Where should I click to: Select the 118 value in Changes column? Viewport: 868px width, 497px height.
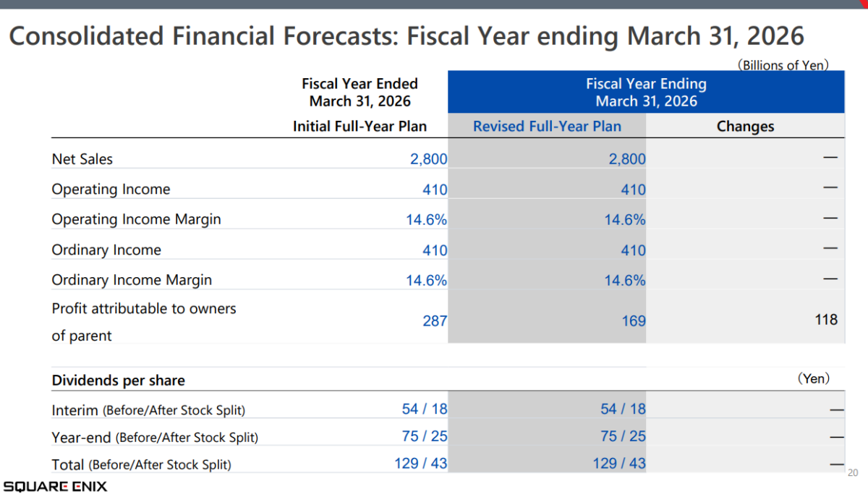click(x=825, y=319)
